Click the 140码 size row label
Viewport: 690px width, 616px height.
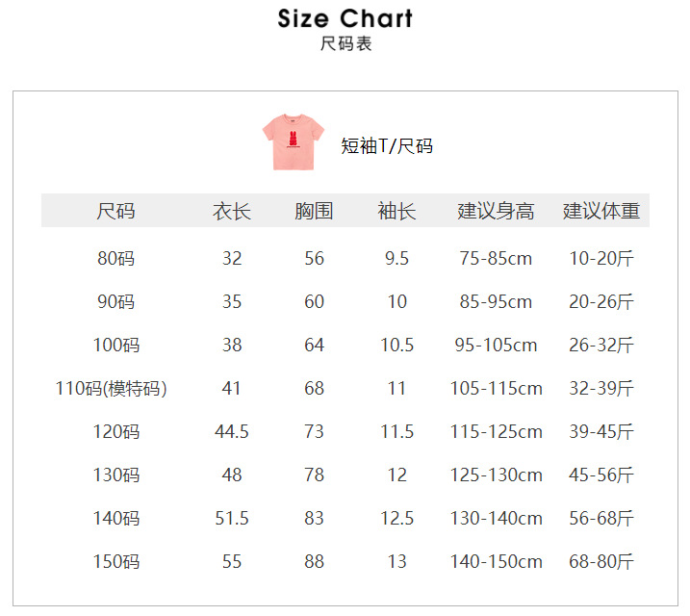click(x=116, y=519)
